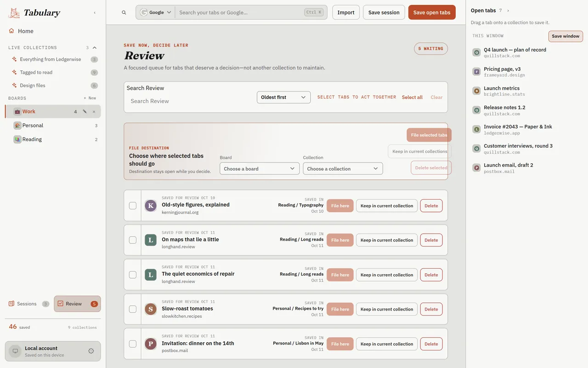Click the briefcase icon of the Work board
This screenshot has width=588, height=368.
pyautogui.click(x=17, y=111)
